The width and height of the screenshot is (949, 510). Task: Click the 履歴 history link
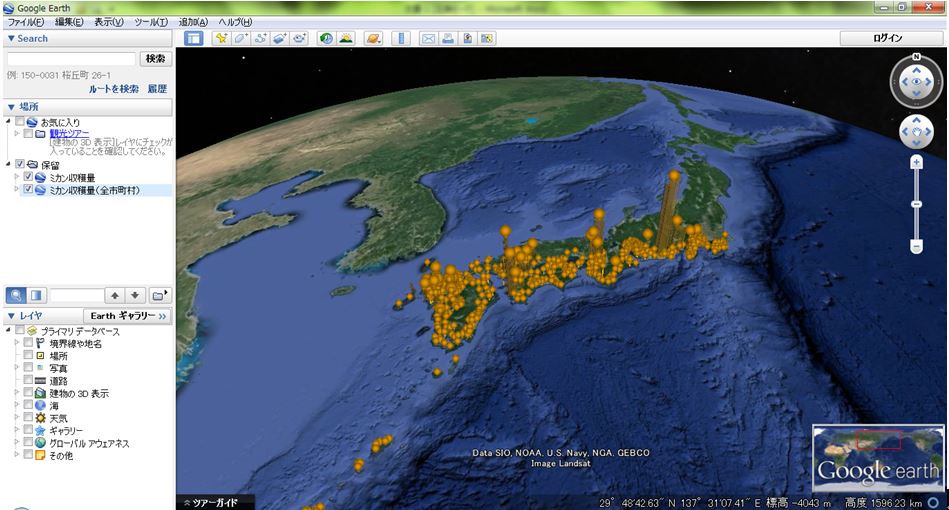tap(157, 89)
